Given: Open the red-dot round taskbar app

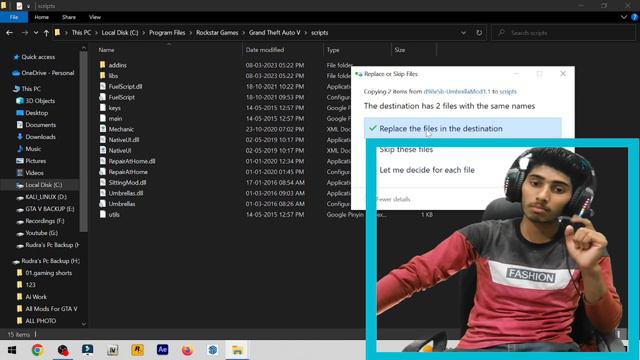Looking at the screenshot, I should pyautogui.click(x=62, y=350).
